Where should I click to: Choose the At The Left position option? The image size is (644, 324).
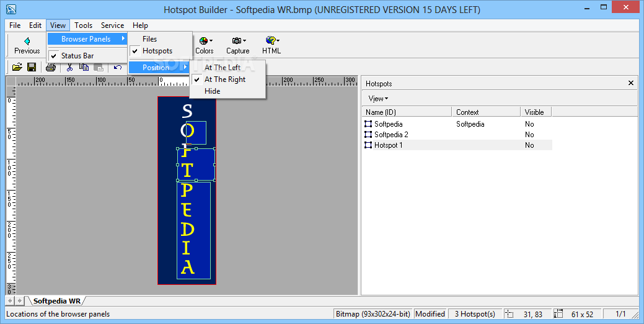(227, 68)
